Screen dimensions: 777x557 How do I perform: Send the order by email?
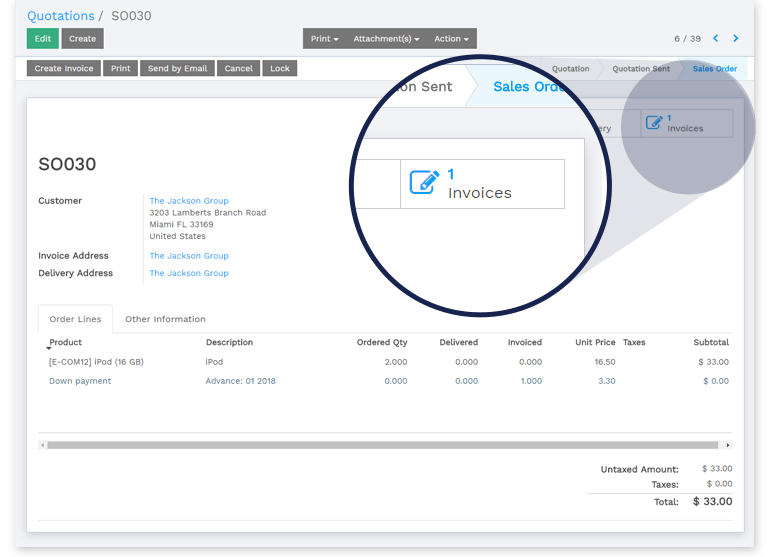tap(177, 69)
